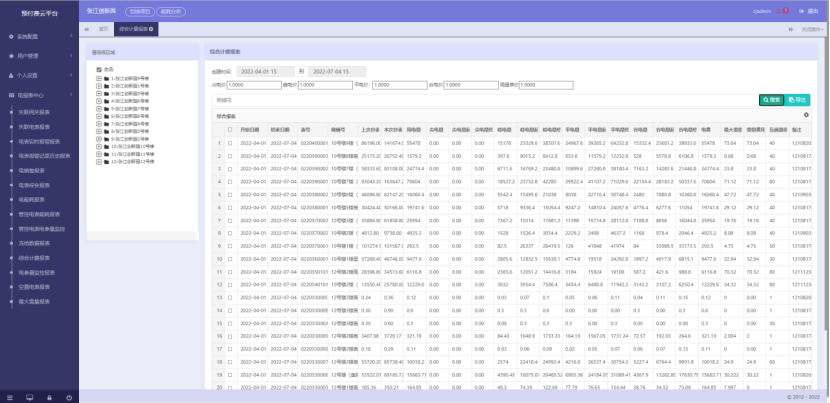The height and width of the screenshot is (403, 830).
Task: Click the green 搜索 search button
Action: pos(771,100)
